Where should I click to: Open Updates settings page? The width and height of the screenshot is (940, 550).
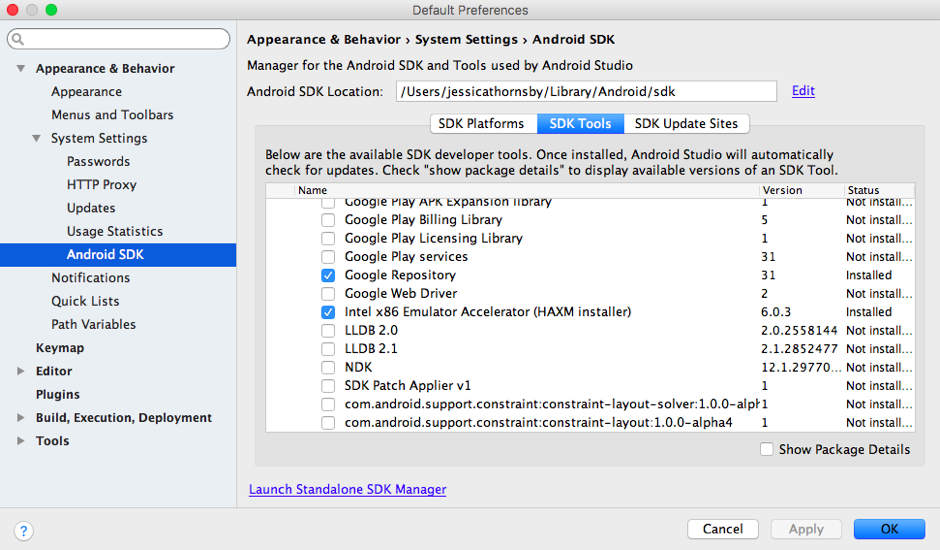tap(91, 208)
